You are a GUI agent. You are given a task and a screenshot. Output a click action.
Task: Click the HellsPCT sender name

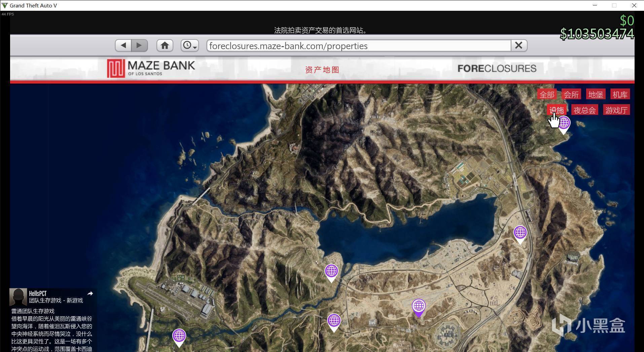tap(38, 293)
